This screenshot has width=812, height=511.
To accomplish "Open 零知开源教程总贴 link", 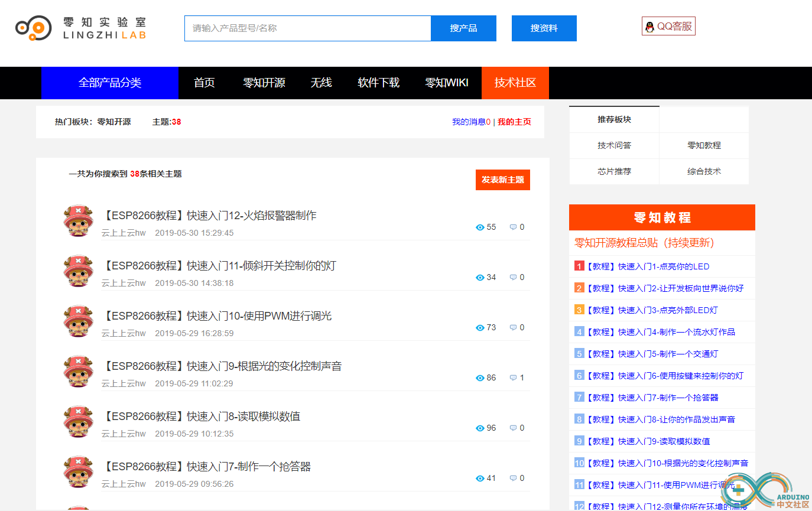I will click(x=645, y=243).
